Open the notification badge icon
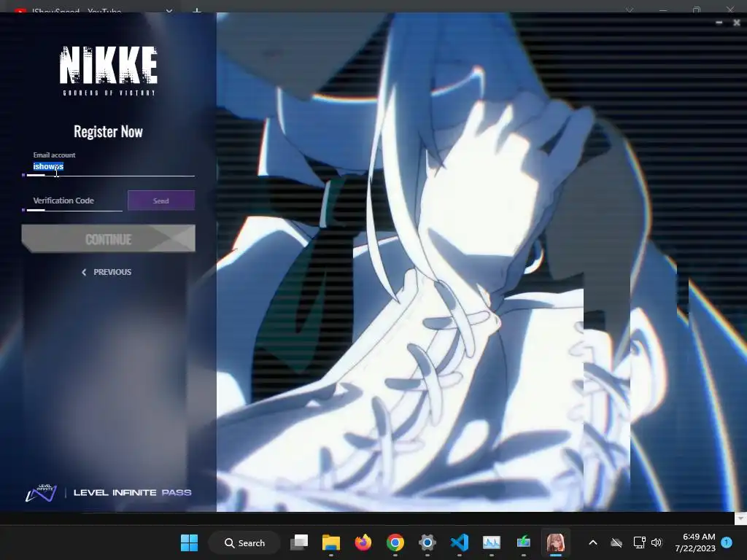 click(727, 542)
